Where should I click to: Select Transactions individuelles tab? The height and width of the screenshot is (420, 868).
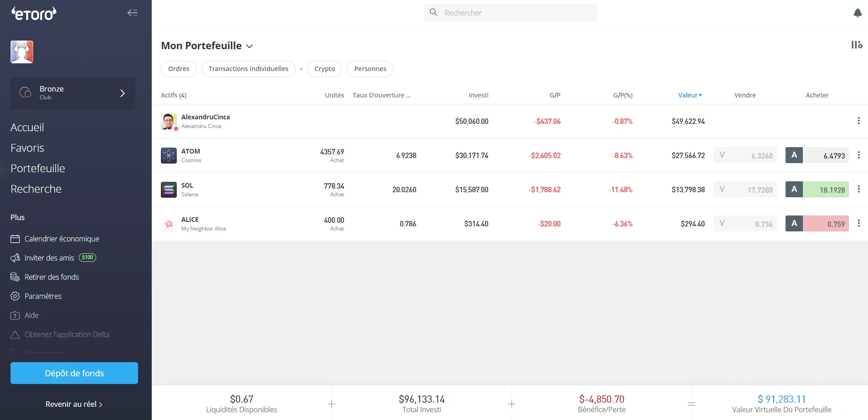pyautogui.click(x=248, y=69)
